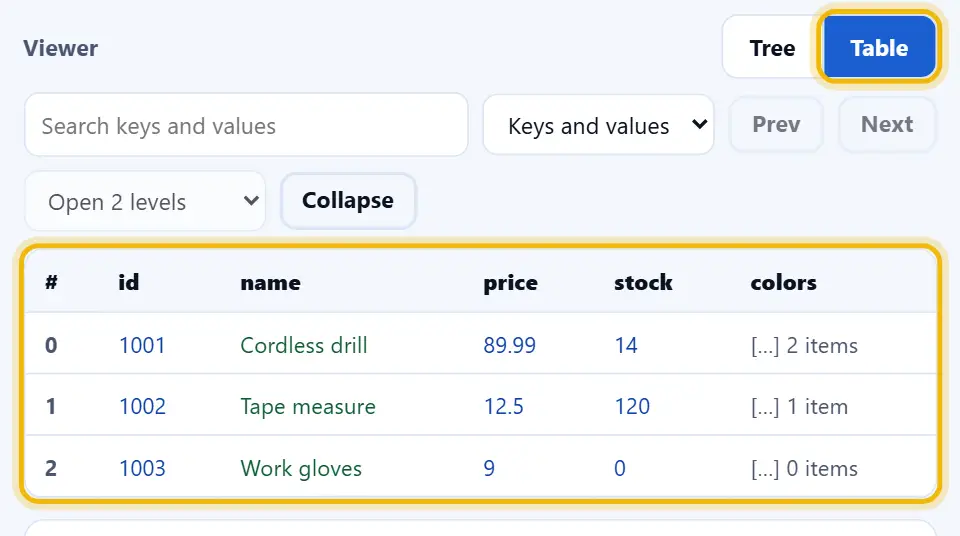Open the Open 2 levels dropdown
This screenshot has width=960, height=536.
[145, 201]
